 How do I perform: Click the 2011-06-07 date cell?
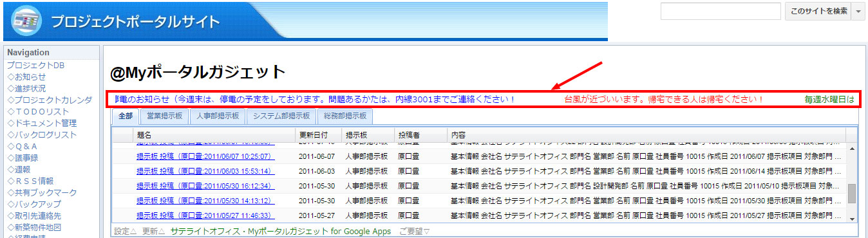point(318,156)
